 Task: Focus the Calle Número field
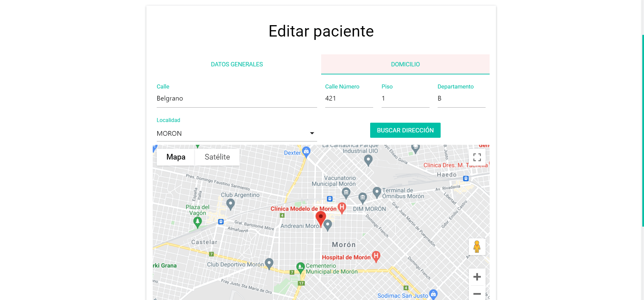[x=349, y=99]
